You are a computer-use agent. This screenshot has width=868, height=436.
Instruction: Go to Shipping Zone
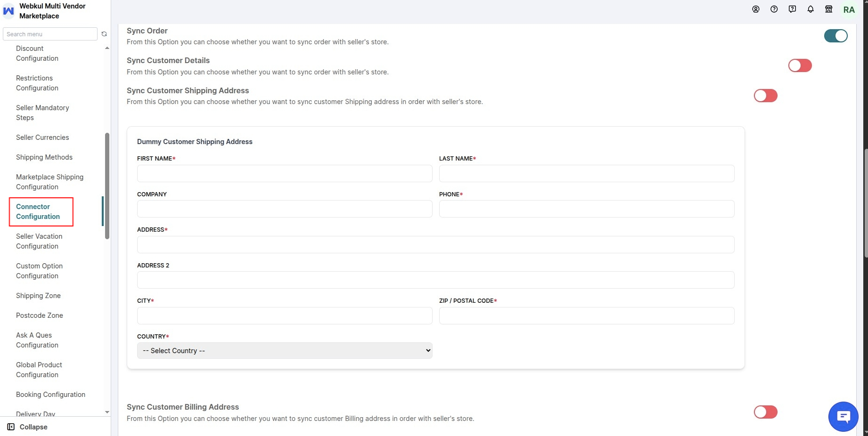pos(38,296)
